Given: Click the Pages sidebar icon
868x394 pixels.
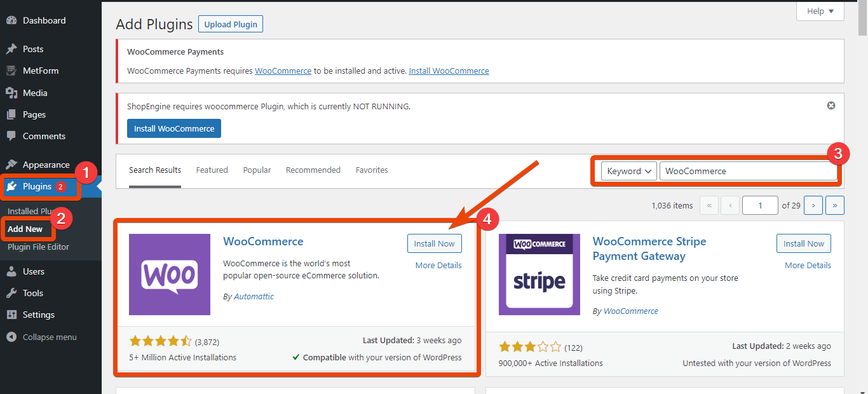Looking at the screenshot, I should pos(11,114).
